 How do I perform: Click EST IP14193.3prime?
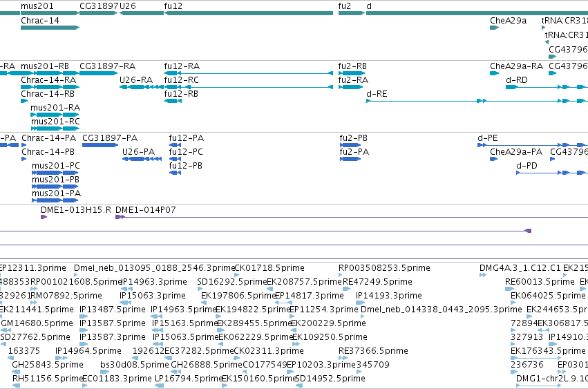(389, 296)
